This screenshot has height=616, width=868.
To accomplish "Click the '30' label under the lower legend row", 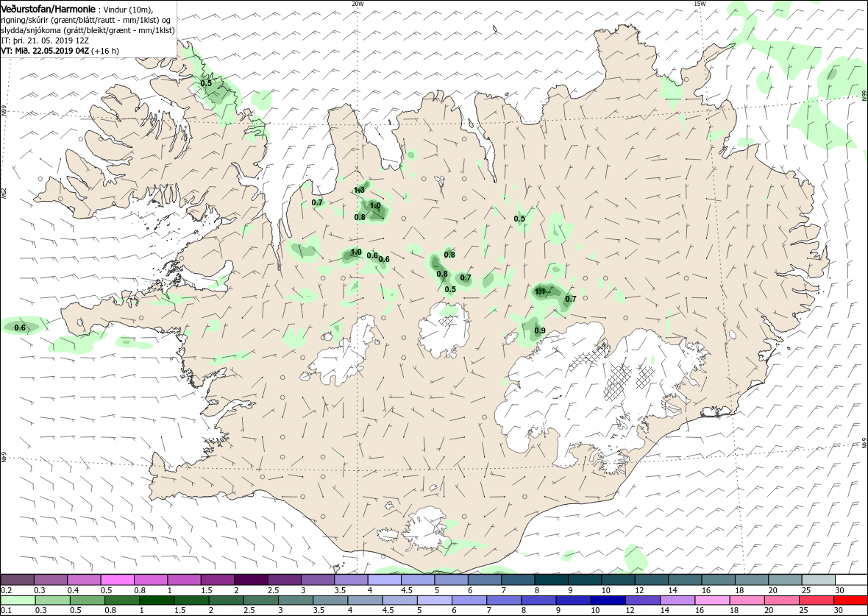I will (838, 611).
